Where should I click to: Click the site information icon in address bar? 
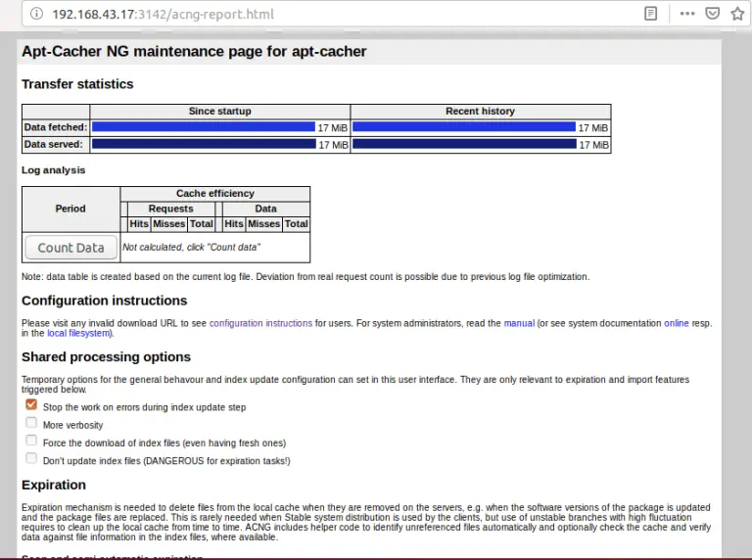tap(36, 14)
